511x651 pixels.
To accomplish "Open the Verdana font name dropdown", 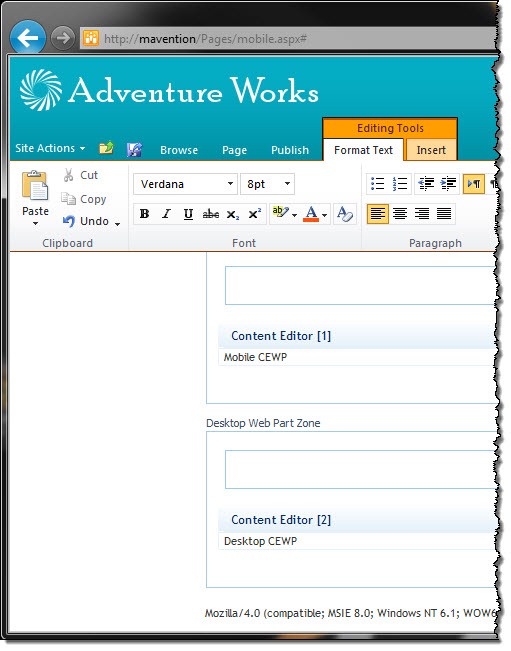I will (186, 184).
